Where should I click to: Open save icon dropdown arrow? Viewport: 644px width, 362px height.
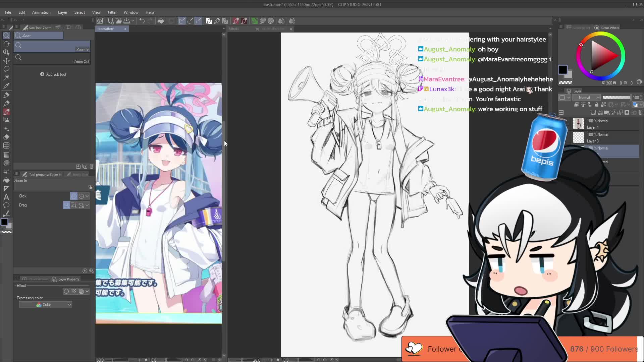[x=133, y=21]
